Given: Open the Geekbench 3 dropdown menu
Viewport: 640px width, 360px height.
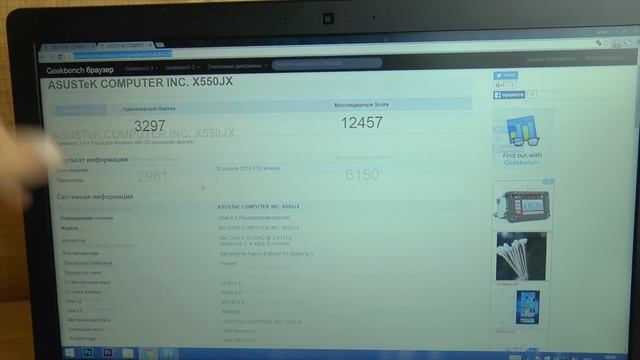Looking at the screenshot, I should pos(141,68).
